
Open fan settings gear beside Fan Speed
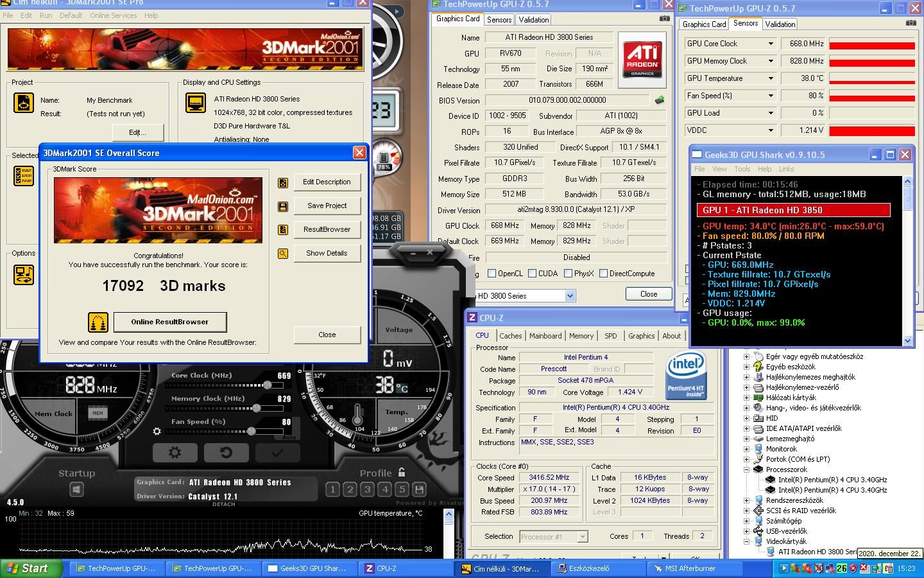click(157, 431)
